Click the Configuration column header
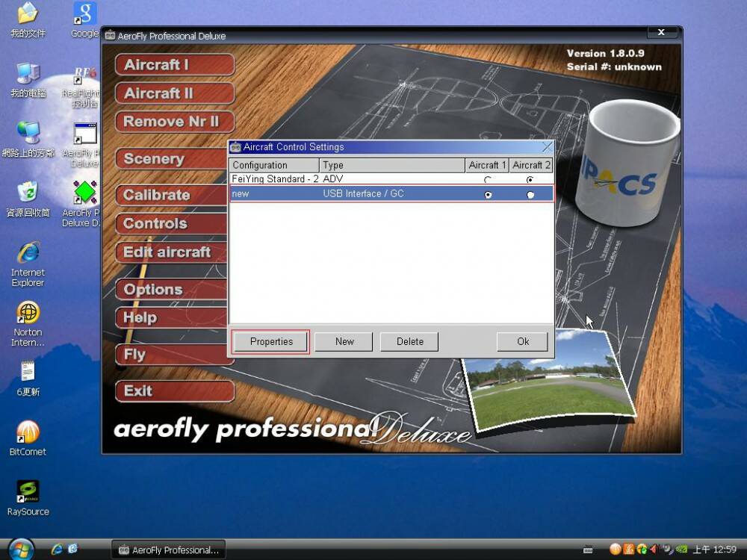 tap(274, 165)
